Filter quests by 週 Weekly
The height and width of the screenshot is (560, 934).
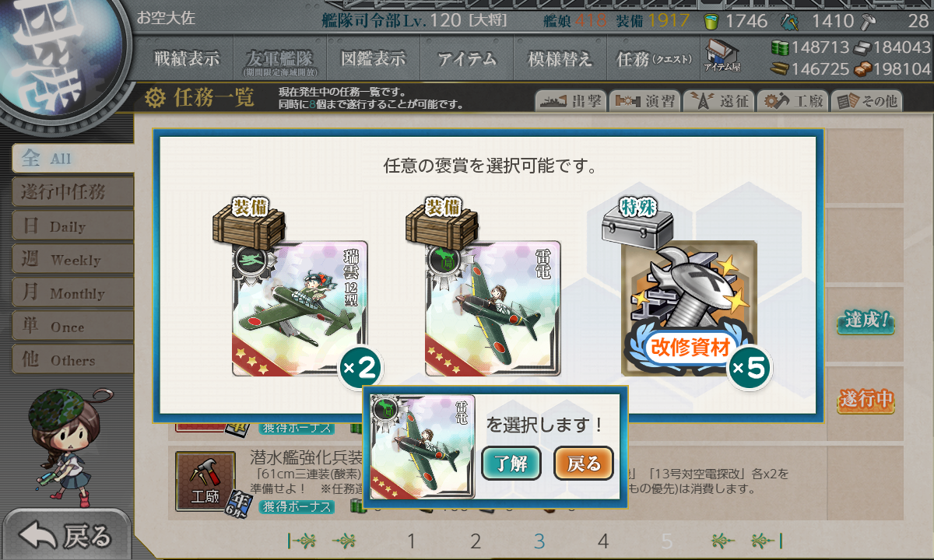[x=72, y=259]
